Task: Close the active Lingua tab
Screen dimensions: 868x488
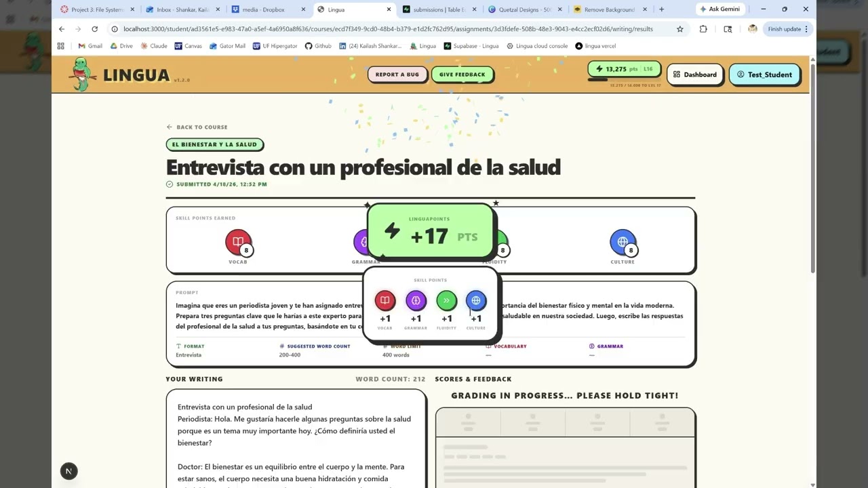Action: pos(389,9)
